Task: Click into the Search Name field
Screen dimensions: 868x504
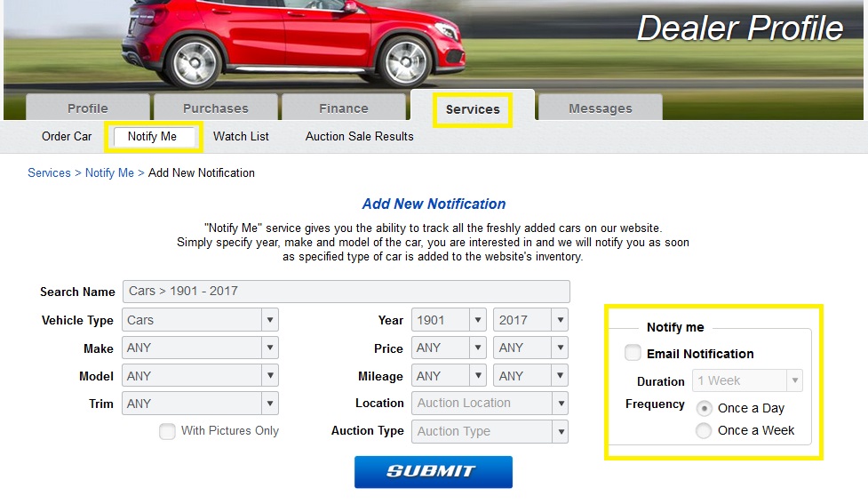Action: click(x=346, y=292)
